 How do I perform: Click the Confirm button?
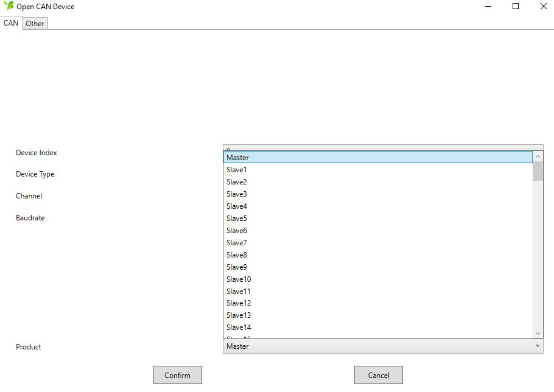(178, 375)
